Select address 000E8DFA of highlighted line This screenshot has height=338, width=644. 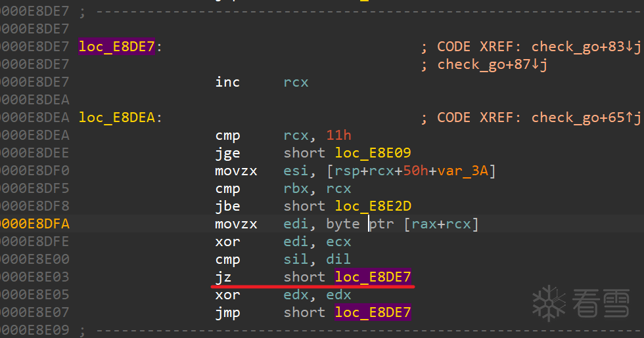34,224
